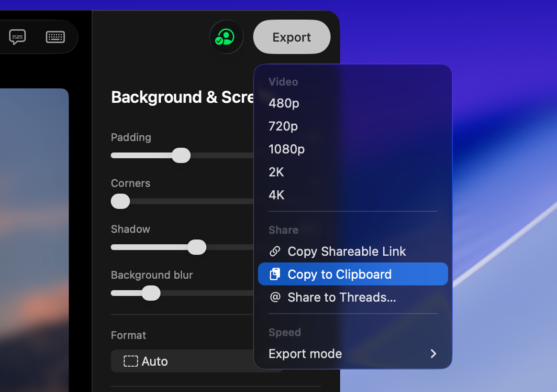This screenshot has height=392, width=557.
Task: Click the Corners label
Action: (x=131, y=183)
